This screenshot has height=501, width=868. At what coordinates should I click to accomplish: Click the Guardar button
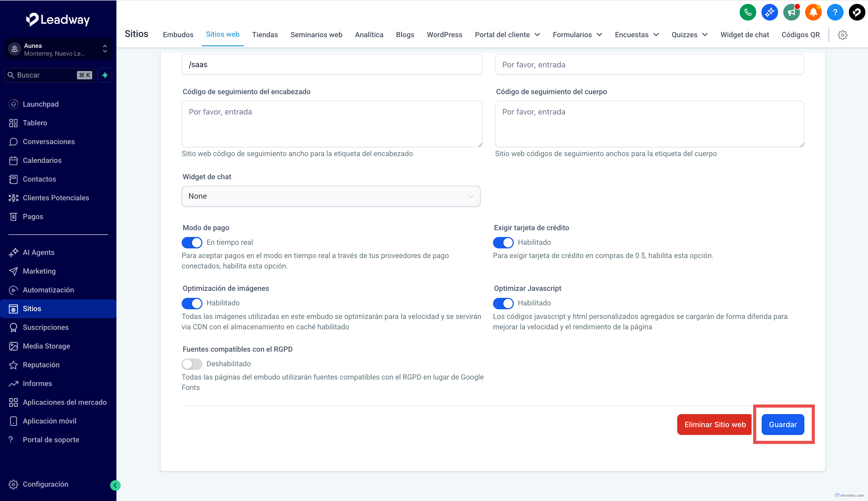(x=782, y=424)
